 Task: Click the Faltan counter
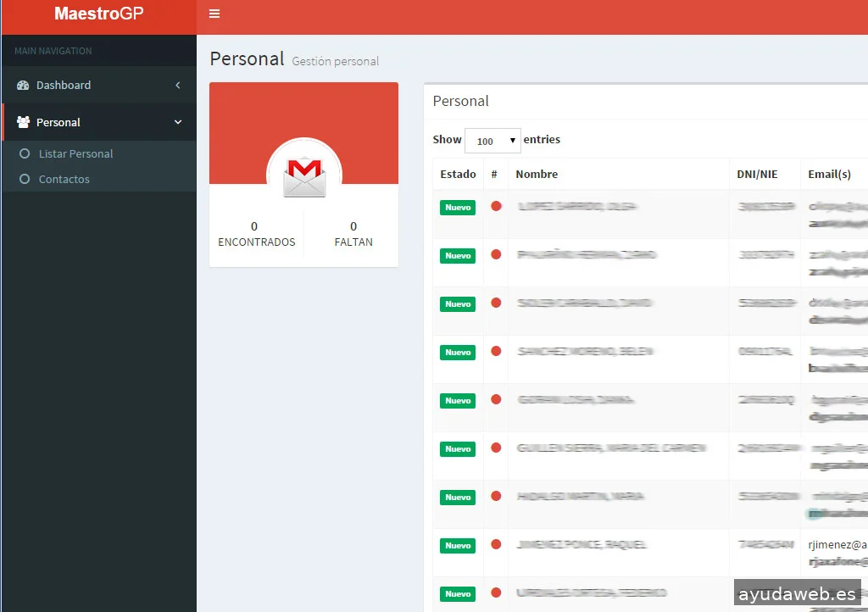click(x=353, y=234)
